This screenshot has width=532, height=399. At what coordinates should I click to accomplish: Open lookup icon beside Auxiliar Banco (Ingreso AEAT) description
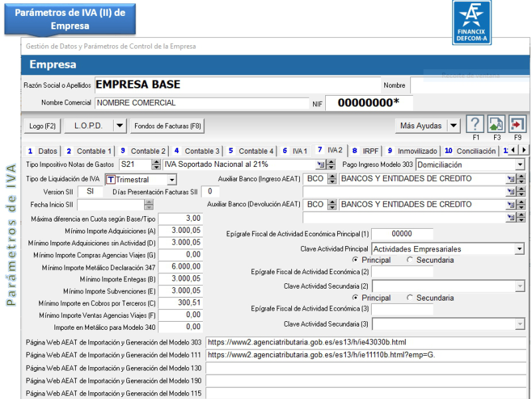[511, 179]
